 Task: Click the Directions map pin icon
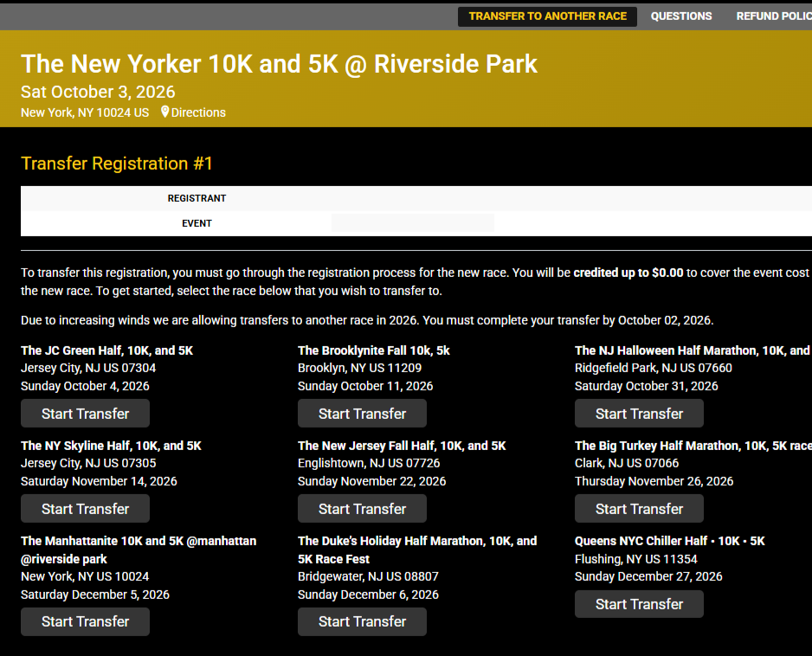(x=164, y=112)
